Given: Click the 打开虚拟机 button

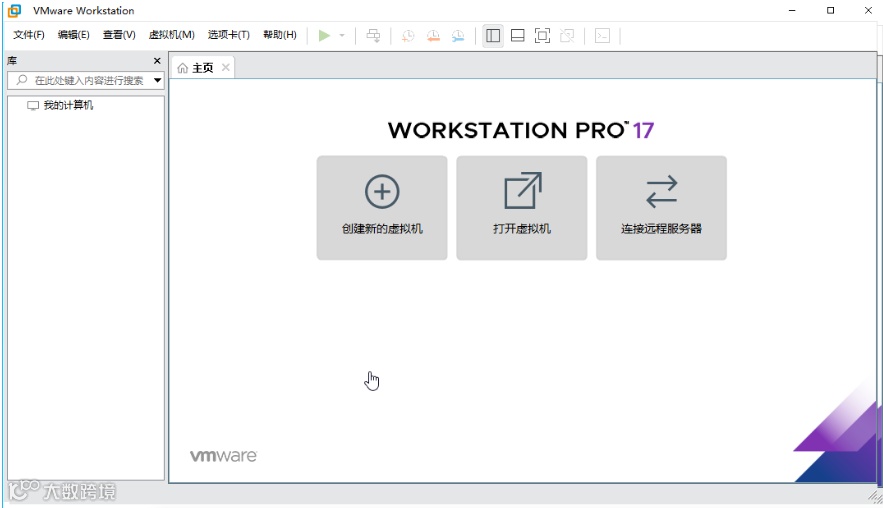Looking at the screenshot, I should tap(521, 208).
